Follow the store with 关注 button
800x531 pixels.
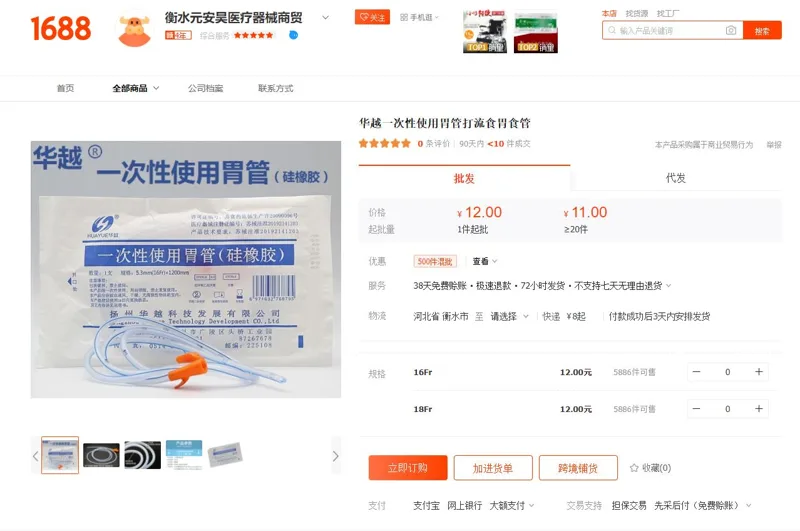(x=372, y=17)
